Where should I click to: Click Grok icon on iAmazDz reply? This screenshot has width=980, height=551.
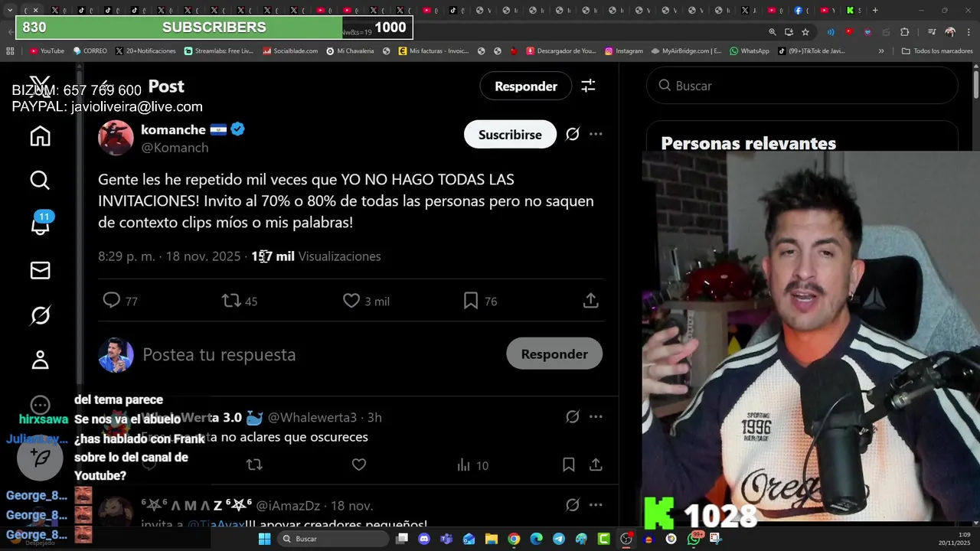pyautogui.click(x=572, y=505)
